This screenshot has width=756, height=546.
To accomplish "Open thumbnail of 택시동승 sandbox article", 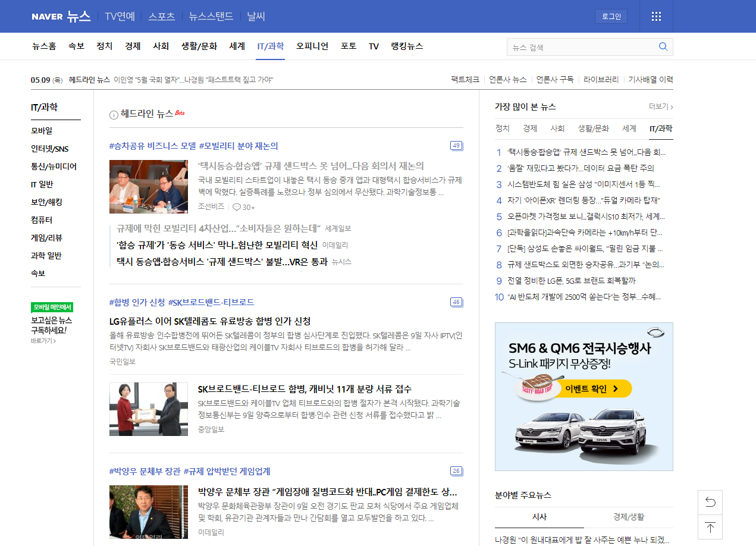I will coord(149,187).
